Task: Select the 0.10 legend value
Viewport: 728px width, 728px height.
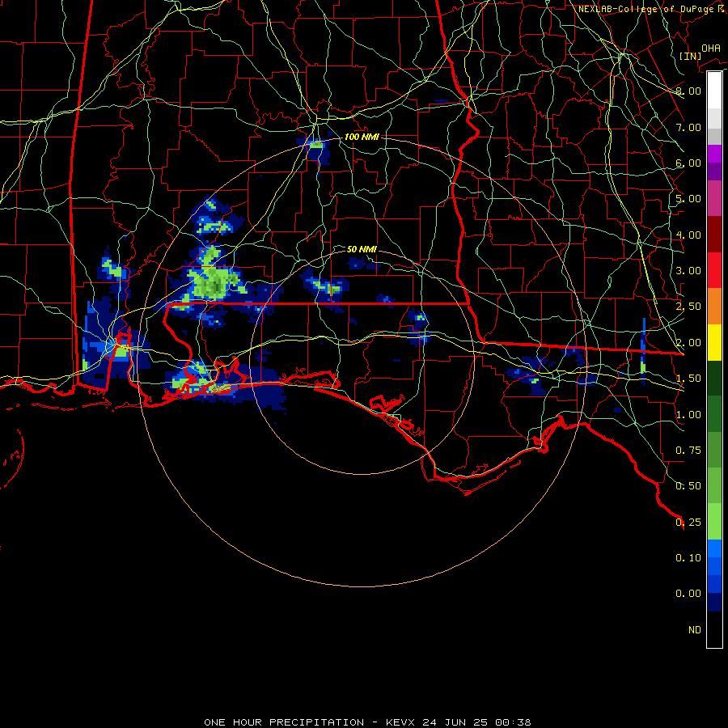Action: tap(688, 558)
